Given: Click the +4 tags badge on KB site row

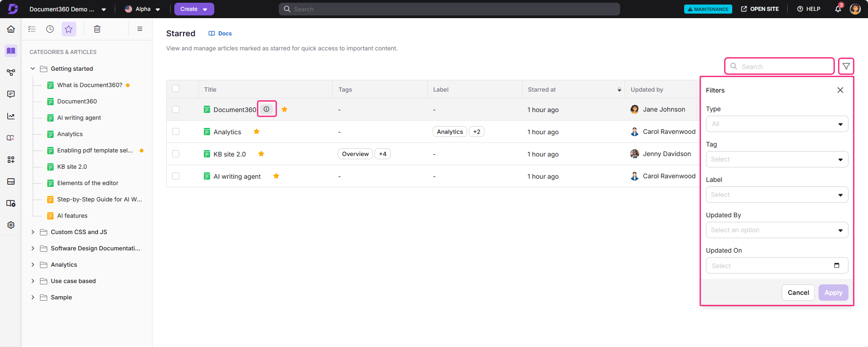Looking at the screenshot, I should [383, 154].
